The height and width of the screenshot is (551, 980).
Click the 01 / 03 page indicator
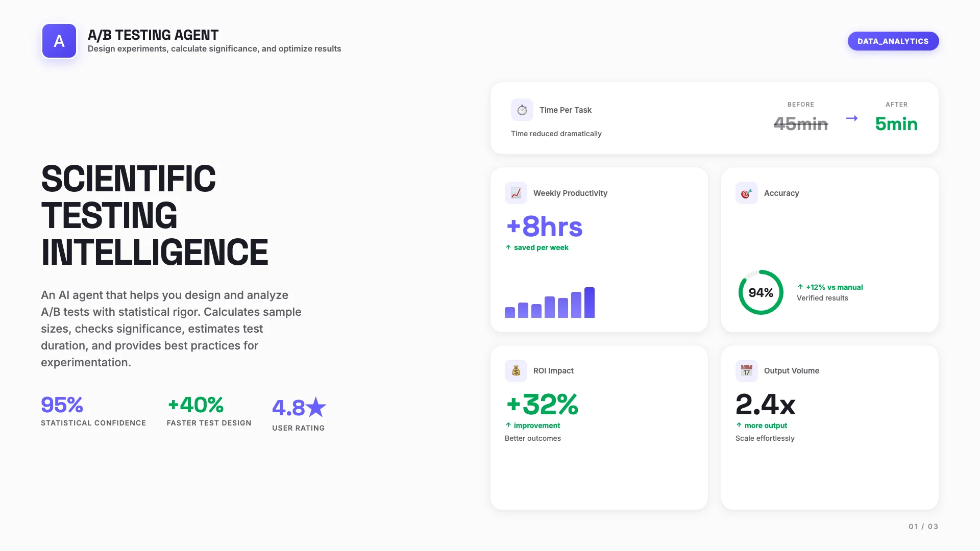(923, 527)
